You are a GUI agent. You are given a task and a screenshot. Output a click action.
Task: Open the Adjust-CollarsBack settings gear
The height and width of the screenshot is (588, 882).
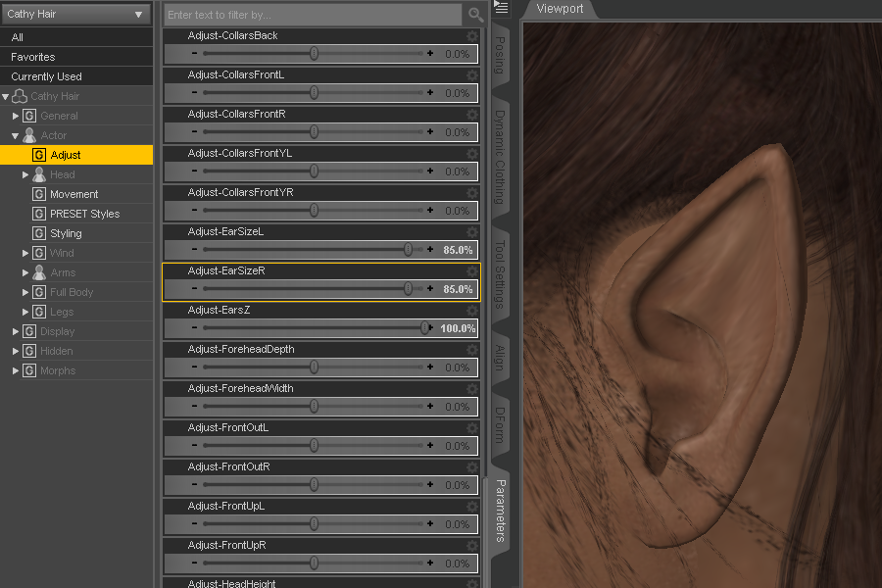(x=472, y=36)
